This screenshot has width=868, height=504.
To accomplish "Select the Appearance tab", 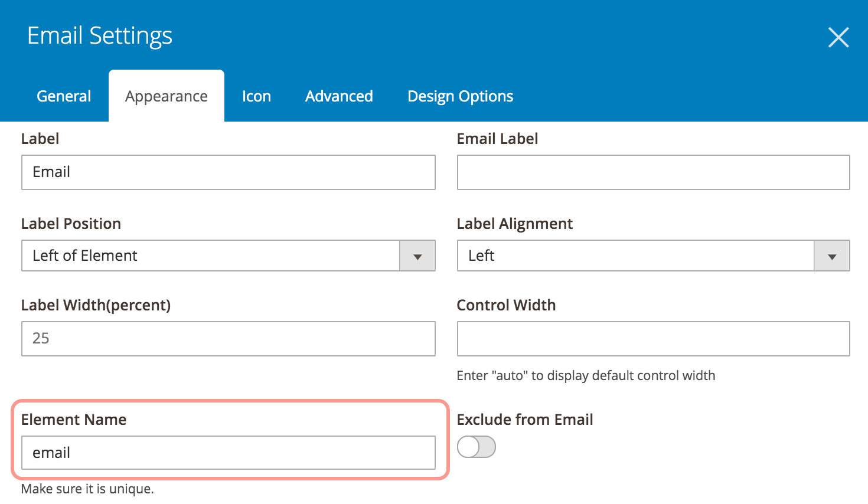I will [167, 96].
